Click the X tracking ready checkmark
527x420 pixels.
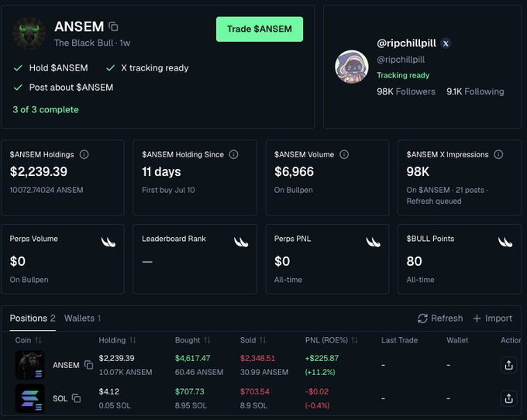point(110,68)
